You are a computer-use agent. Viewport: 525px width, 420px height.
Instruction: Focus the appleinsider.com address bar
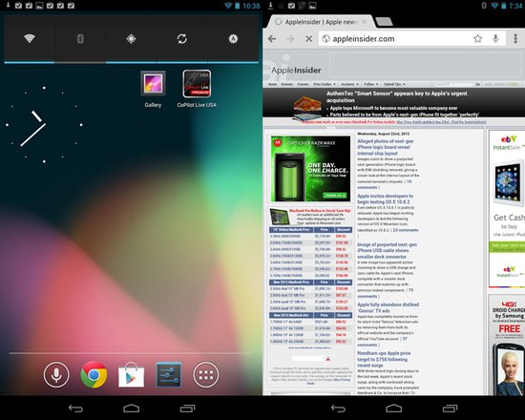[x=411, y=39]
